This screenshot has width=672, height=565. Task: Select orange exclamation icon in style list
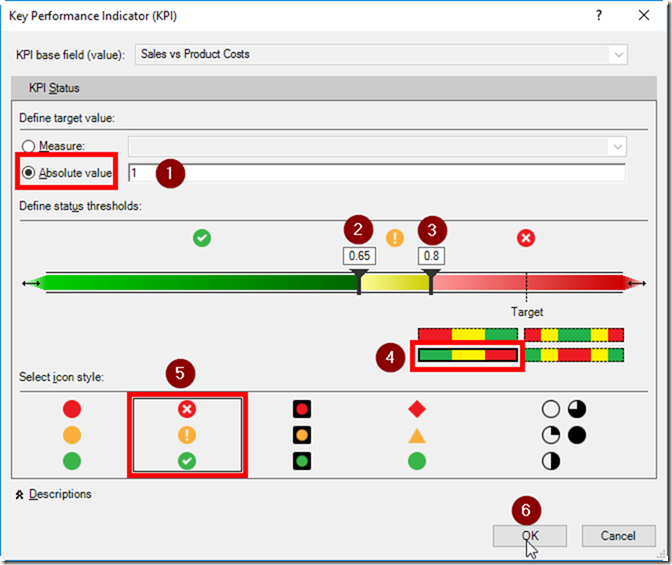click(x=187, y=435)
